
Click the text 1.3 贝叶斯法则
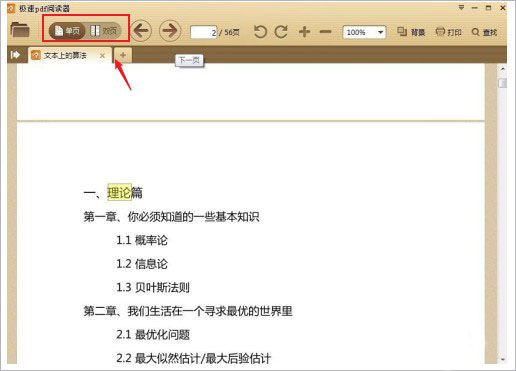[153, 287]
